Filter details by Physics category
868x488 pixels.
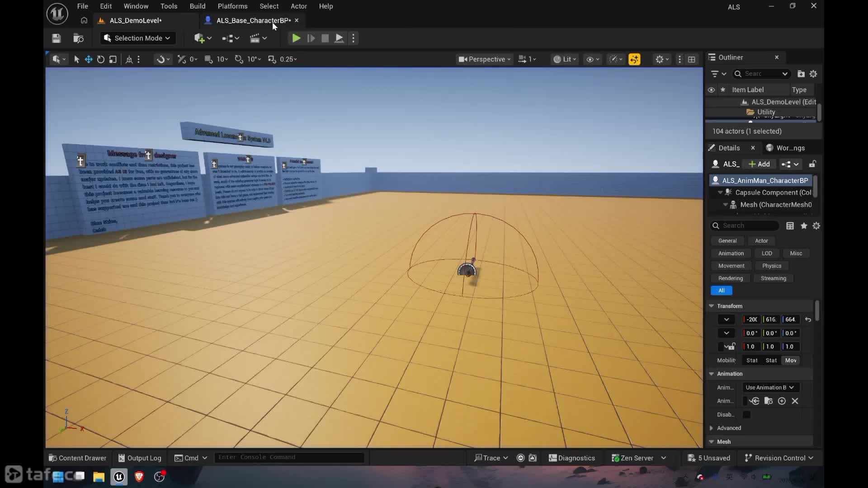(772, 266)
